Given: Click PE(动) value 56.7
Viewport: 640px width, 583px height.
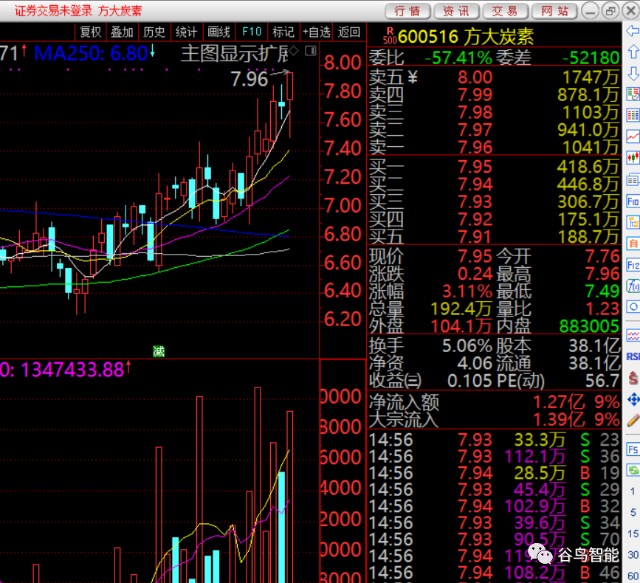Looking at the screenshot, I should [x=602, y=381].
